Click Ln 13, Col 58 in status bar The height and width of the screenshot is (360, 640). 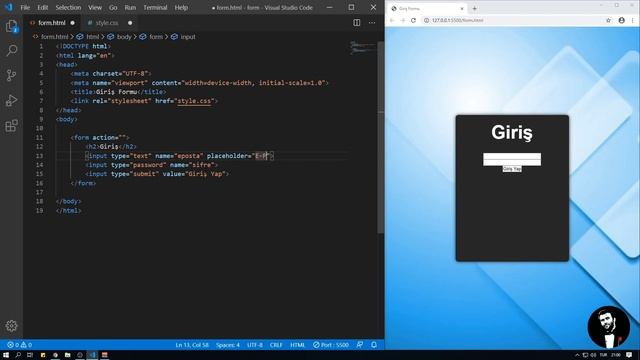coord(192,345)
